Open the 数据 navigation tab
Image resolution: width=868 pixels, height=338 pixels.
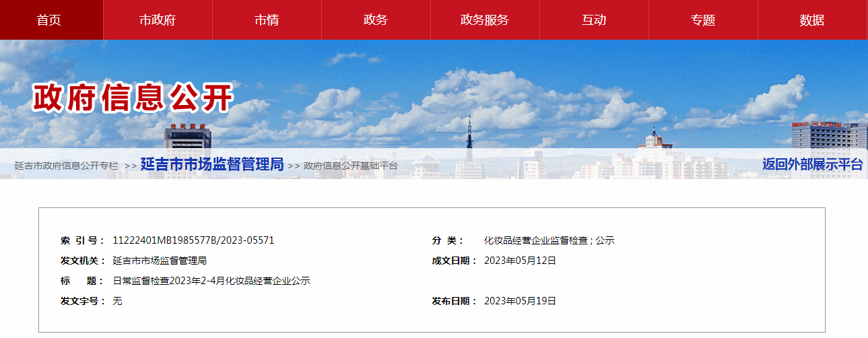tap(812, 20)
